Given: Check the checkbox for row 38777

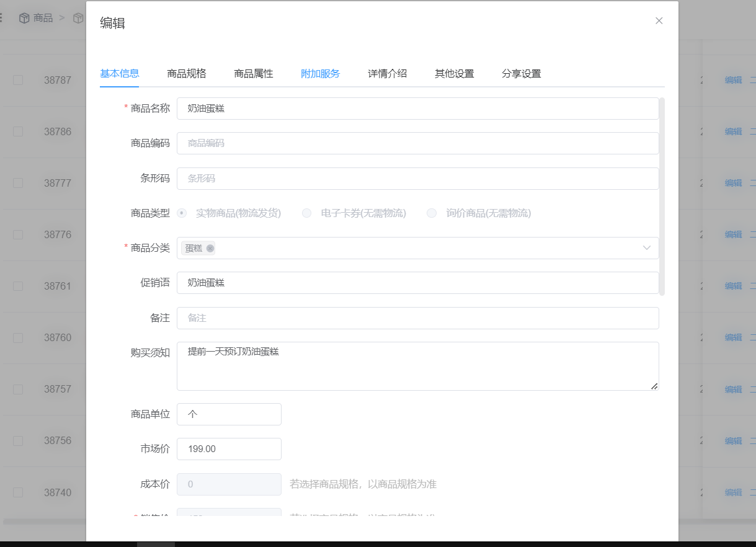Looking at the screenshot, I should coord(18,183).
